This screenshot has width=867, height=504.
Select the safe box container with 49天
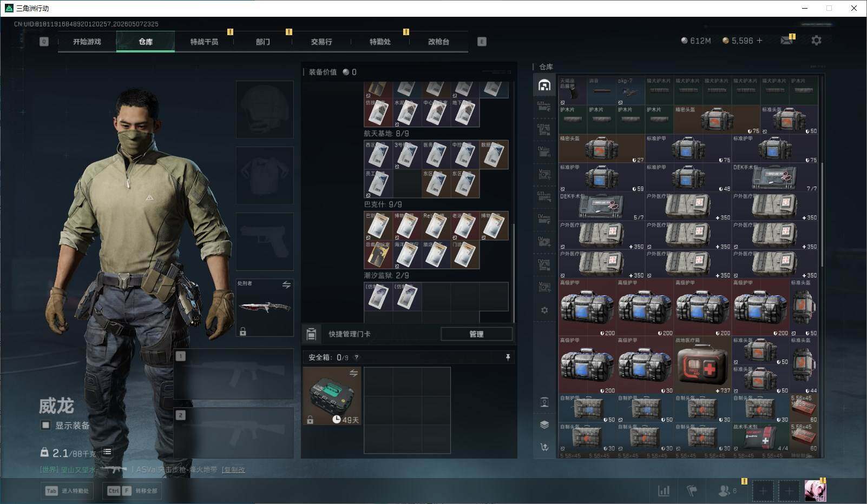click(332, 396)
